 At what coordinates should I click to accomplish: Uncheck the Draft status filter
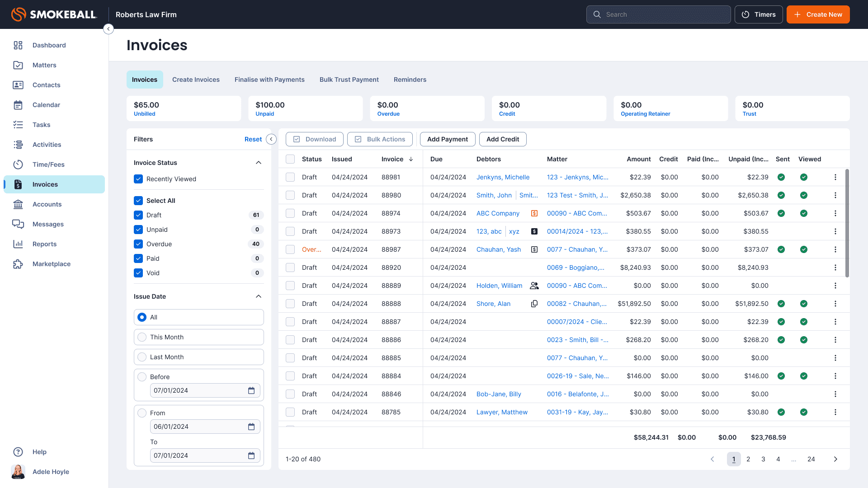(138, 215)
